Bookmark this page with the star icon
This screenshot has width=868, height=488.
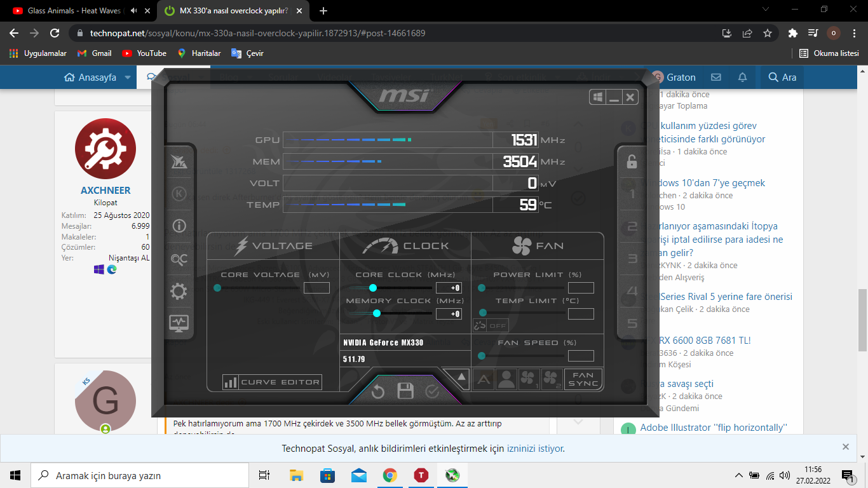767,33
